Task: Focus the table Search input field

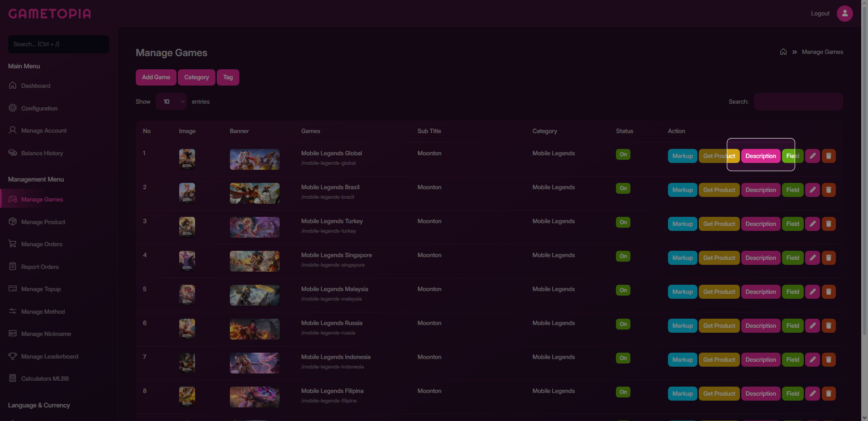Action: (798, 101)
